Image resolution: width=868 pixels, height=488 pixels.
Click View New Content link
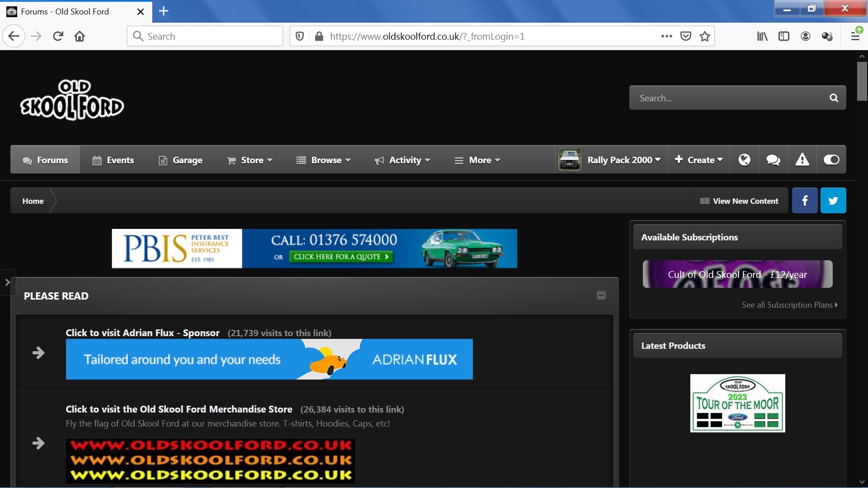(740, 201)
